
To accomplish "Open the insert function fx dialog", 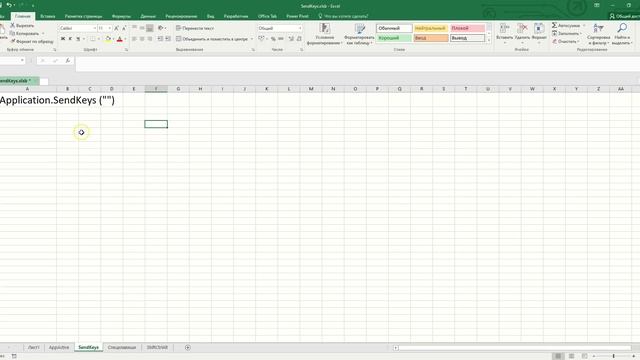I will click(68, 60).
